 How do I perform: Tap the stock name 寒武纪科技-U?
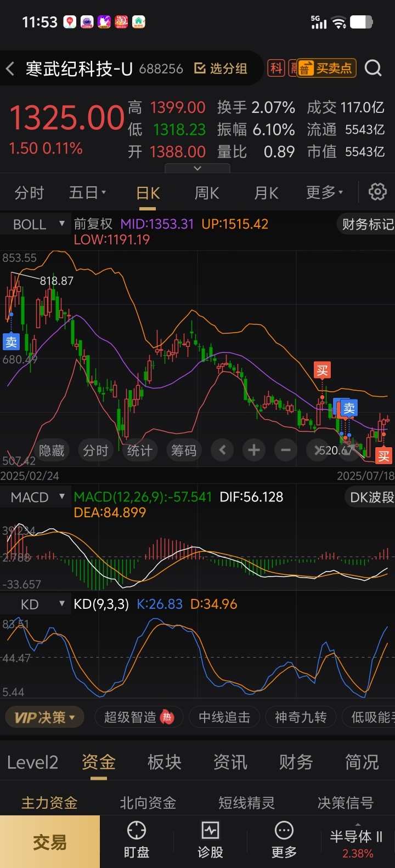(79, 68)
